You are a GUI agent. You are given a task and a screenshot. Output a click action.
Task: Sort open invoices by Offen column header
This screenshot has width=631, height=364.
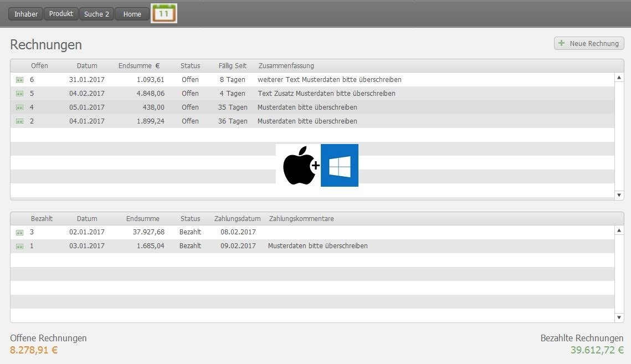pyautogui.click(x=39, y=65)
